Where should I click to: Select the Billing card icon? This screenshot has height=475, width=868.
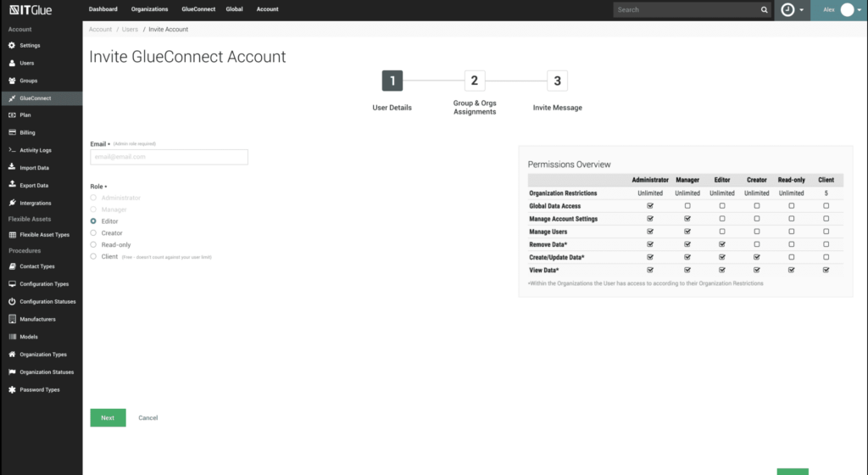12,132
